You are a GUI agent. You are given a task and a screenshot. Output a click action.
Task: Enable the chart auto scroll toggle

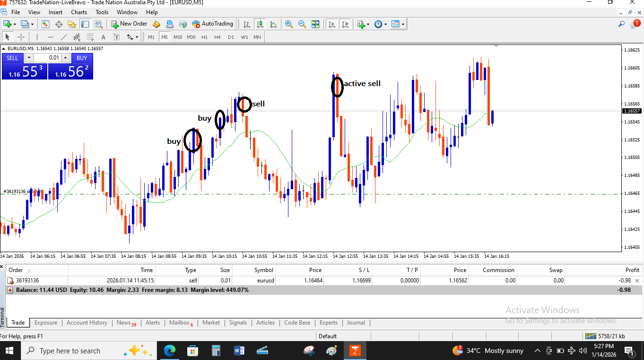[332, 24]
